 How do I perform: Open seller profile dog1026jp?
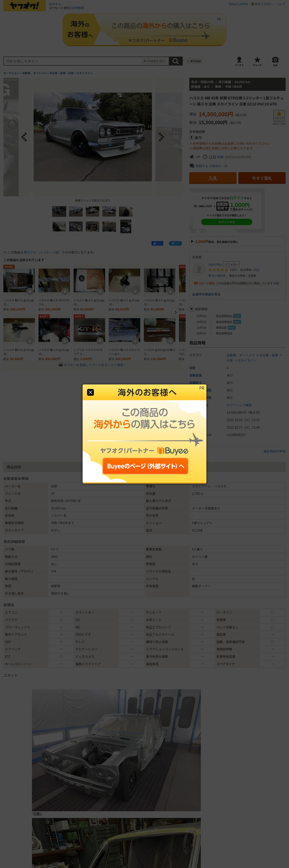pyautogui.click(x=215, y=265)
